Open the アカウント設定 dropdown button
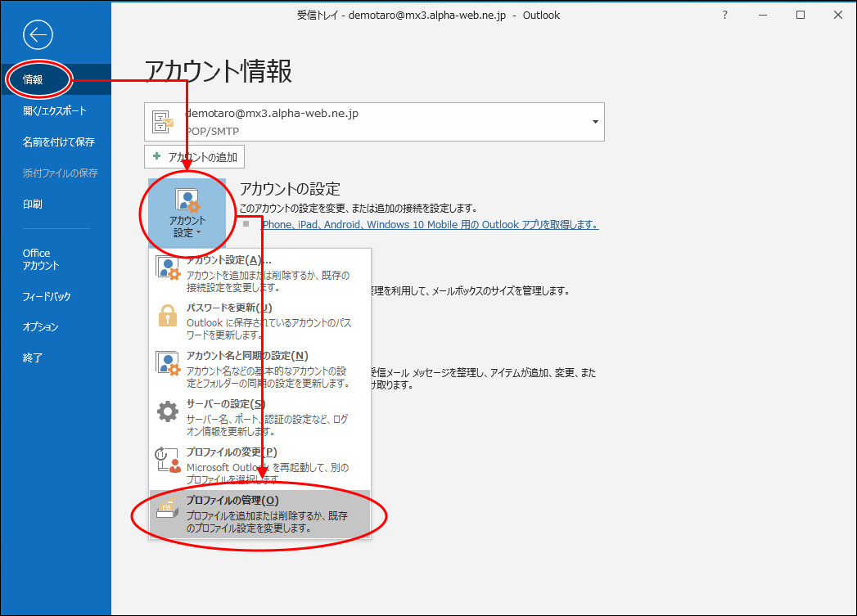The height and width of the screenshot is (616, 857). coord(187,213)
